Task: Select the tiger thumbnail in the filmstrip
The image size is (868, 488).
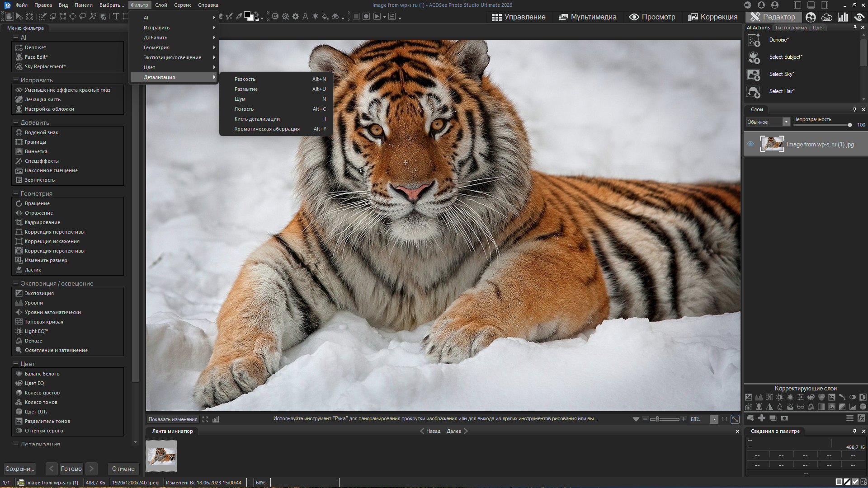Action: point(161,456)
